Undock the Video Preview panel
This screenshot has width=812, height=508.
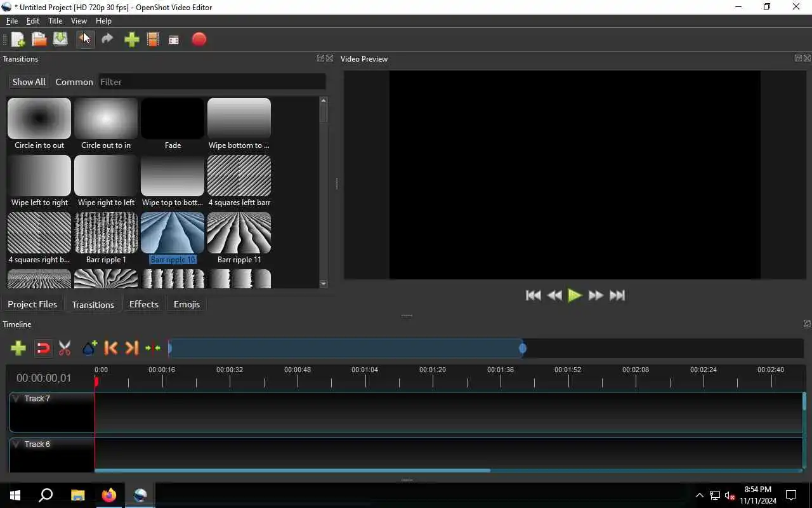tap(798, 58)
